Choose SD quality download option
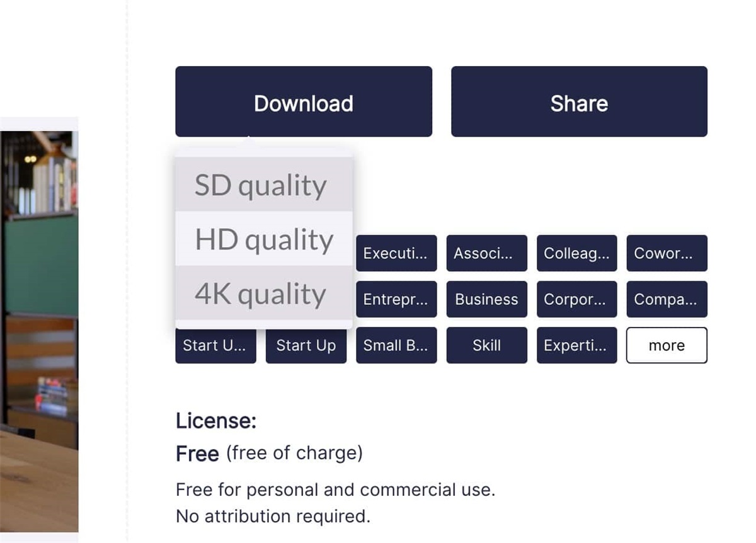Image resolution: width=756 pixels, height=543 pixels. click(x=264, y=185)
